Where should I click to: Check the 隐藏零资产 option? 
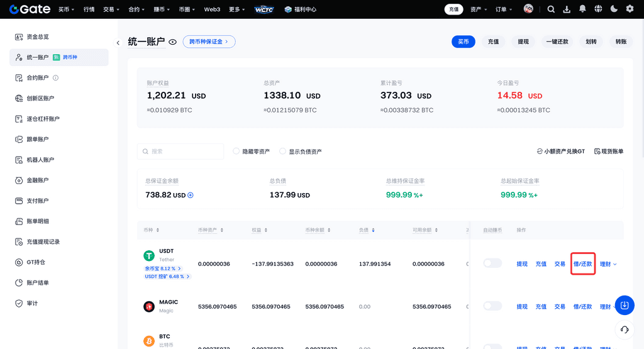click(236, 152)
